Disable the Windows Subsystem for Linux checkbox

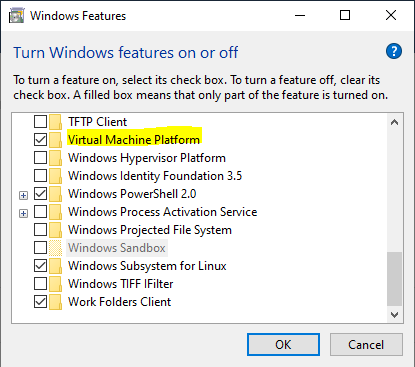[x=40, y=266]
